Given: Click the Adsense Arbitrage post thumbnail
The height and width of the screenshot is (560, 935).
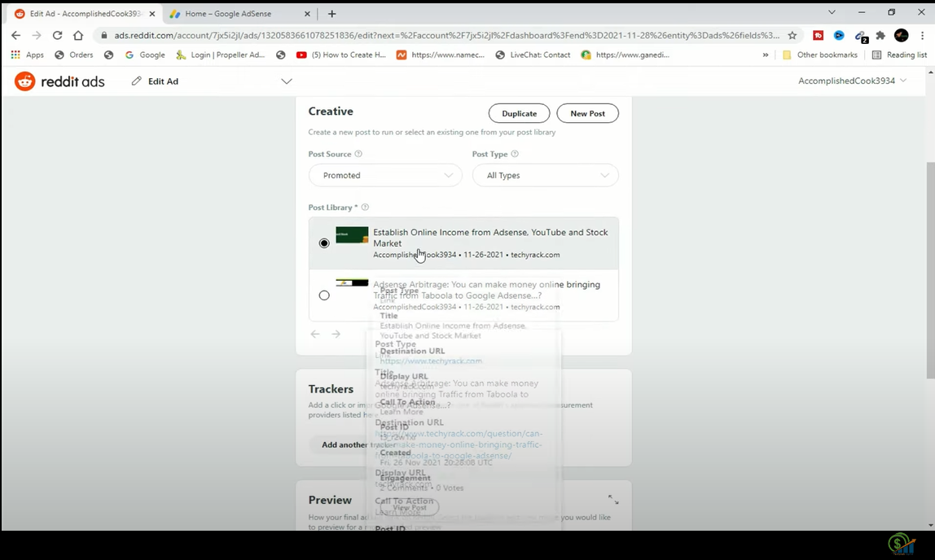Looking at the screenshot, I should click(352, 282).
